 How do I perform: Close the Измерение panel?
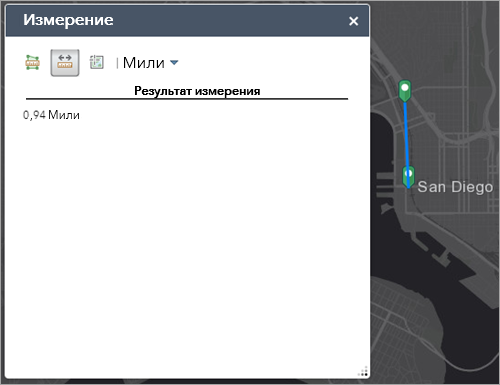click(353, 21)
